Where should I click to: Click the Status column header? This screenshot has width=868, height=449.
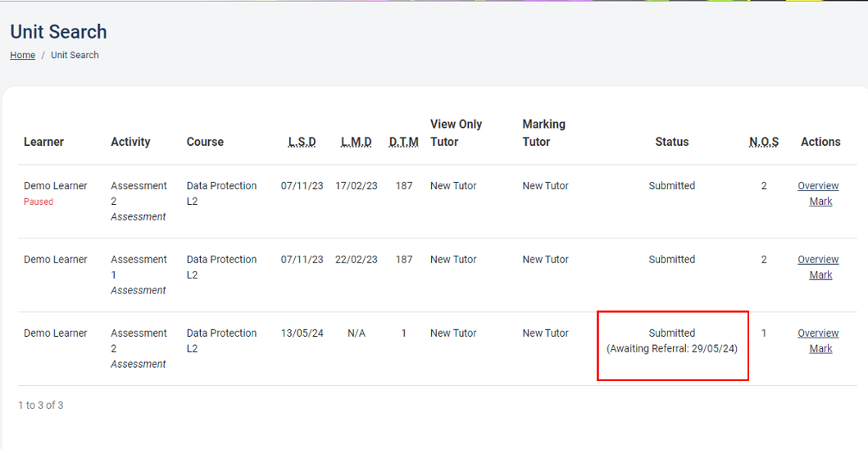tap(671, 142)
